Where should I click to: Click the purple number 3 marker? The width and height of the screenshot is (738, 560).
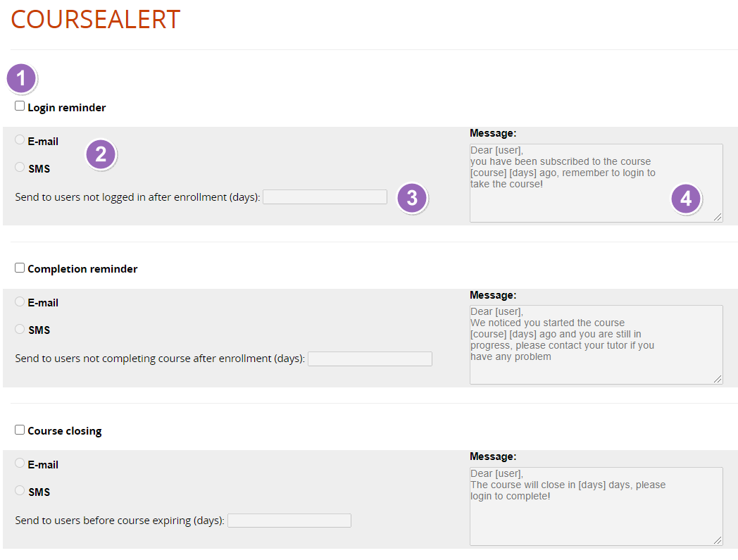[412, 198]
